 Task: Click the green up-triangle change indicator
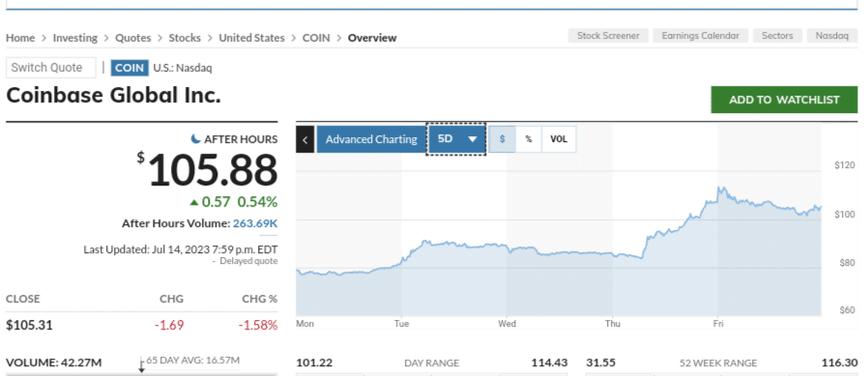[x=193, y=203]
